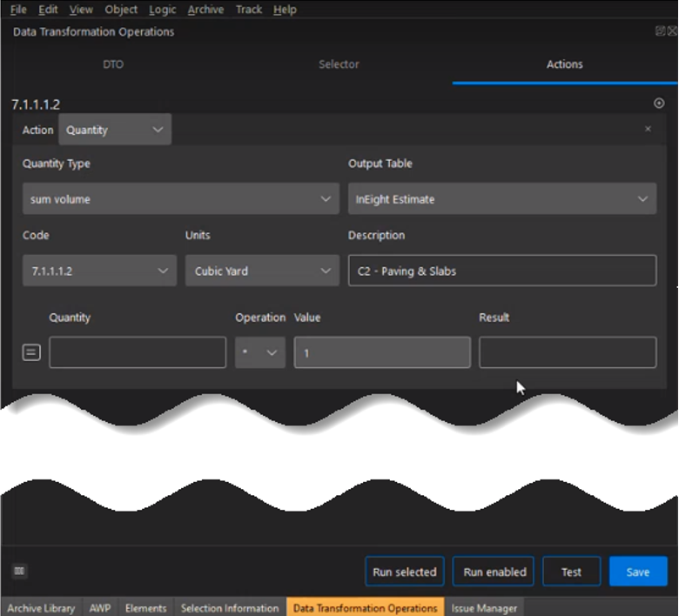The width and height of the screenshot is (679, 616).
Task: Click the empty Quantity input field
Action: coord(138,352)
